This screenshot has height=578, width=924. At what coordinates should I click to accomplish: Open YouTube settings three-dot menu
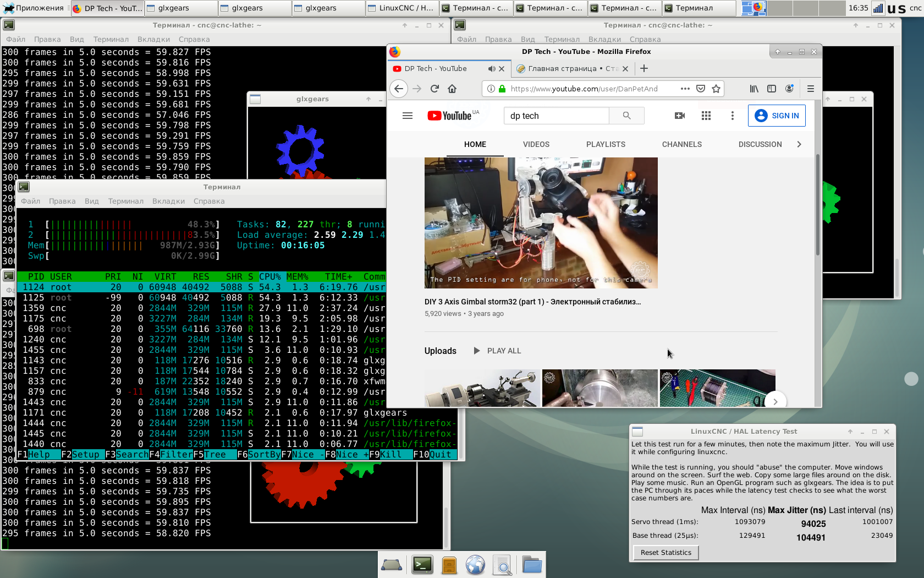click(x=732, y=116)
